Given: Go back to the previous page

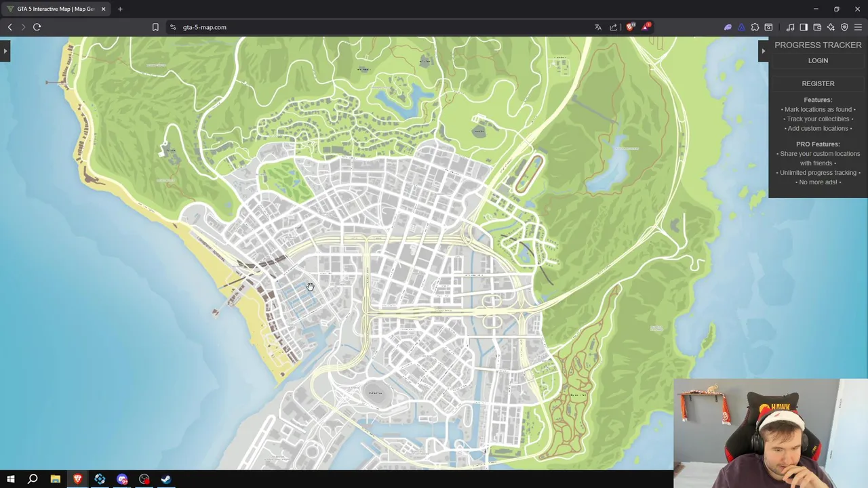Looking at the screenshot, I should pos(10,27).
